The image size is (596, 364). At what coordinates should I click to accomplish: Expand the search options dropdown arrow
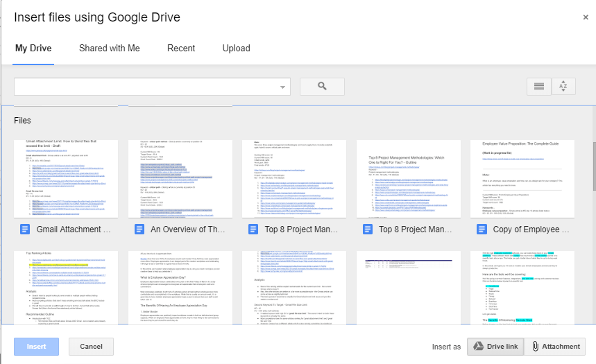coord(282,87)
